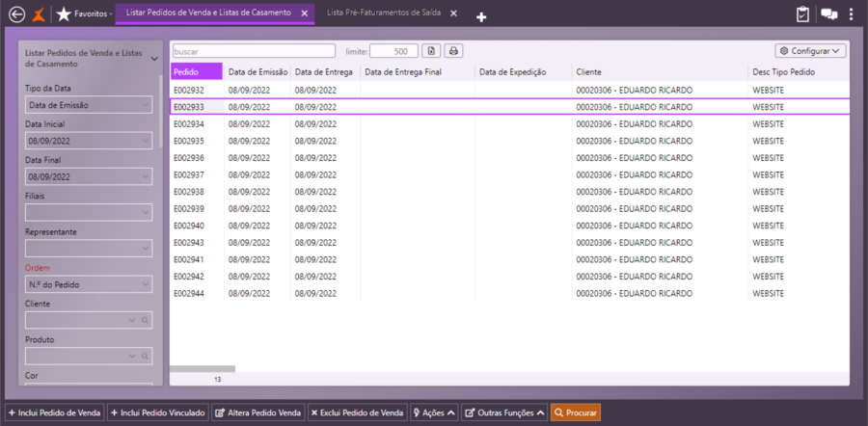Click the print icon
The image size is (868, 426).
453,51
